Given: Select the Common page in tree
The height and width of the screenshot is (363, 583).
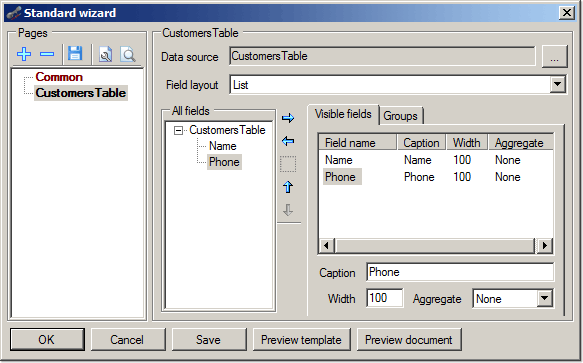Looking at the screenshot, I should [59, 77].
